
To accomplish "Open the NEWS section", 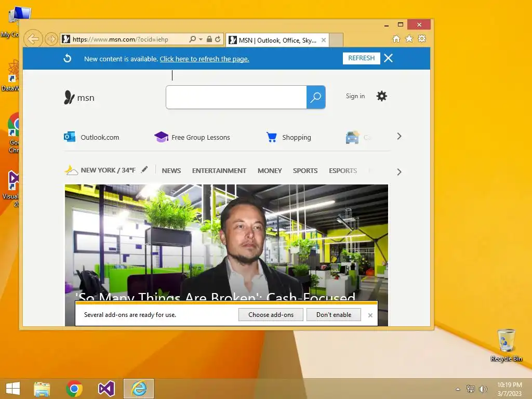I will [171, 170].
